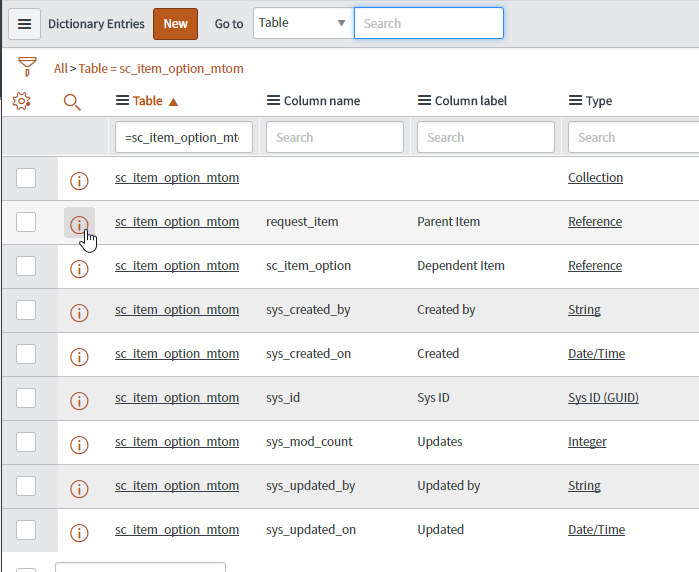
Task: Click the Column label search input
Action: tap(486, 137)
